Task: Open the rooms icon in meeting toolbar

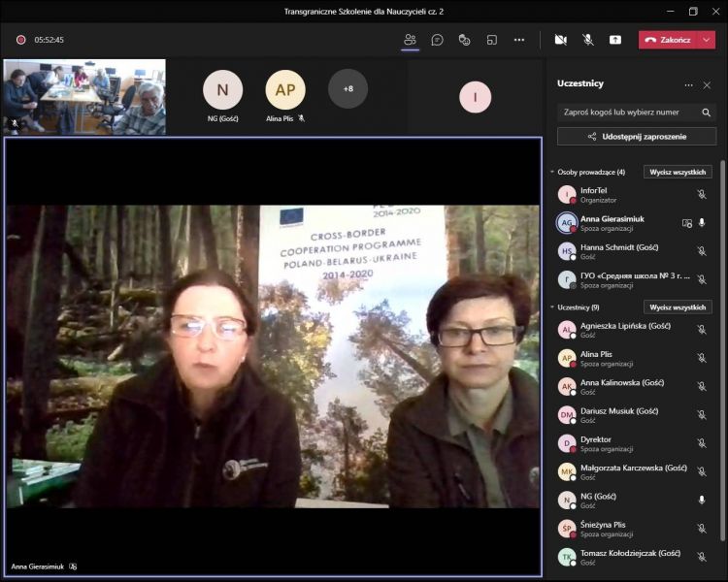Action: (492, 40)
